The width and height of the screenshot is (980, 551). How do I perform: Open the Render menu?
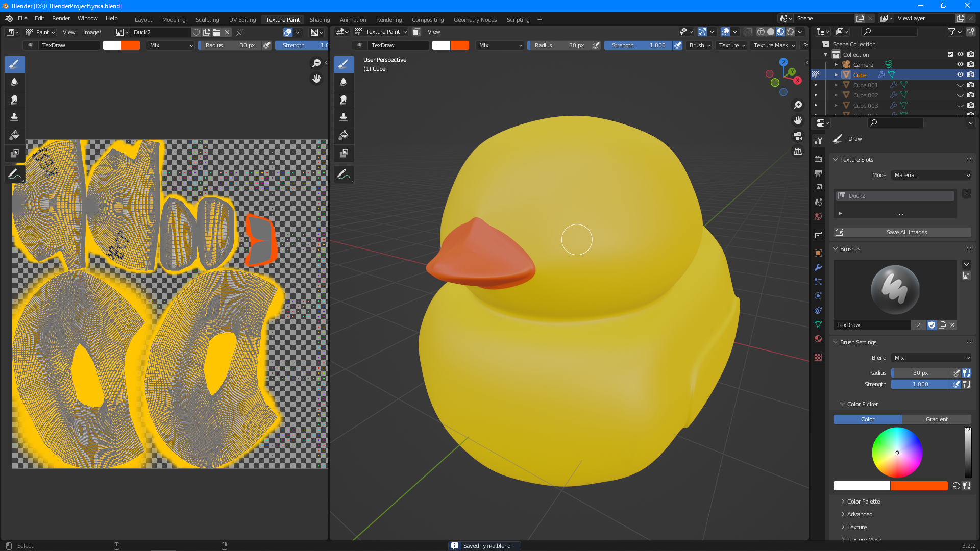(61, 18)
